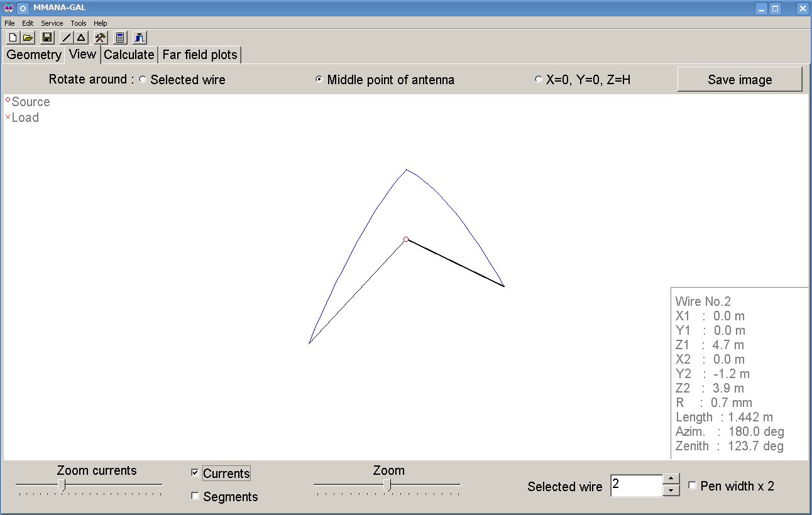Viewport: 812px width, 515px height.
Task: Click the triangle element edit icon
Action: (x=81, y=38)
